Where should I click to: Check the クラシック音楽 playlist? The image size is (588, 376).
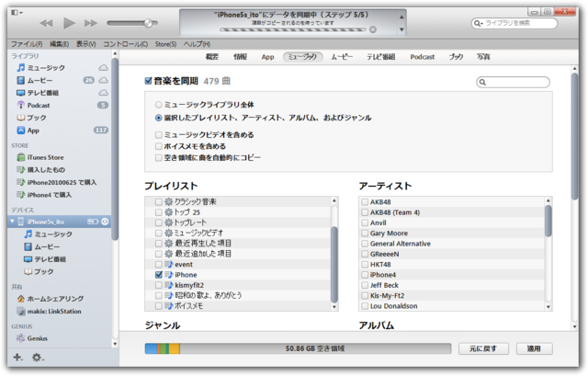click(159, 202)
